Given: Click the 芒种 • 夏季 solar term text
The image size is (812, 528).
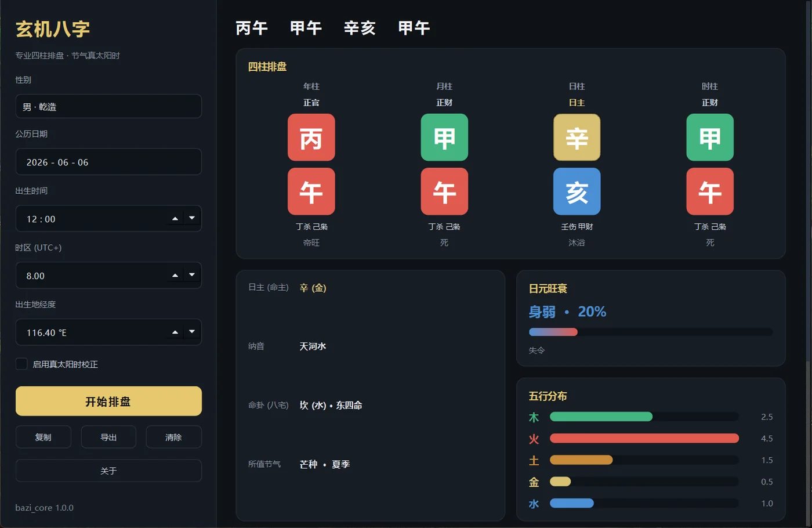Looking at the screenshot, I should (x=325, y=464).
